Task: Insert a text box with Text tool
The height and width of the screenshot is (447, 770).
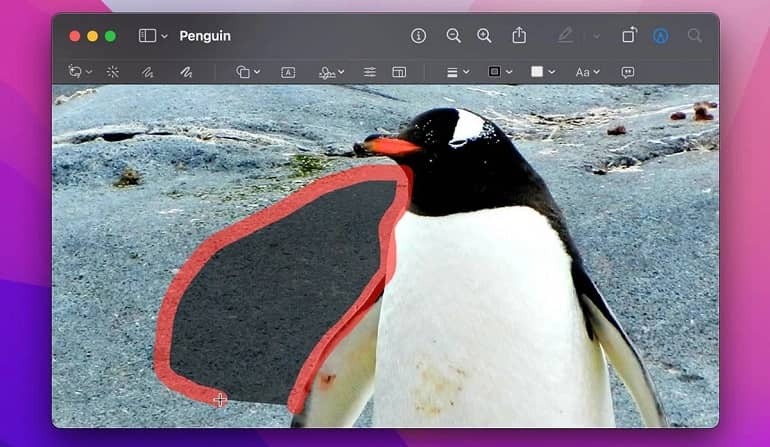Action: coord(288,72)
